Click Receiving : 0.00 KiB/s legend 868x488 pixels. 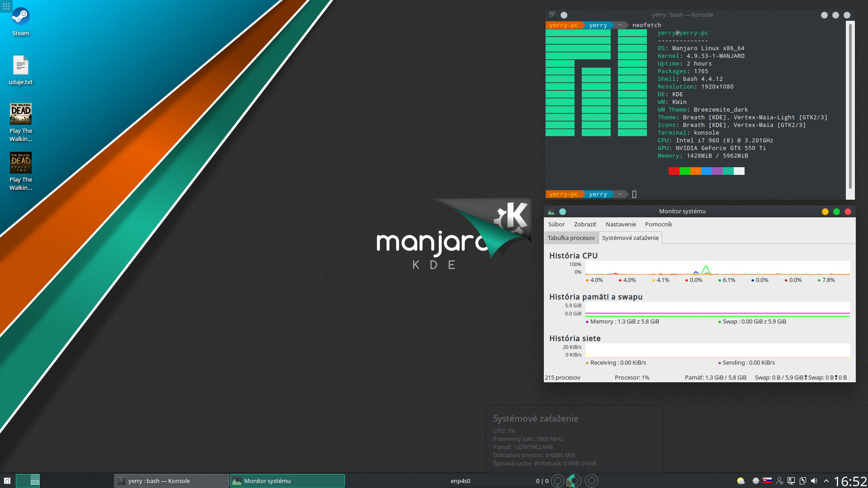pyautogui.click(x=616, y=363)
